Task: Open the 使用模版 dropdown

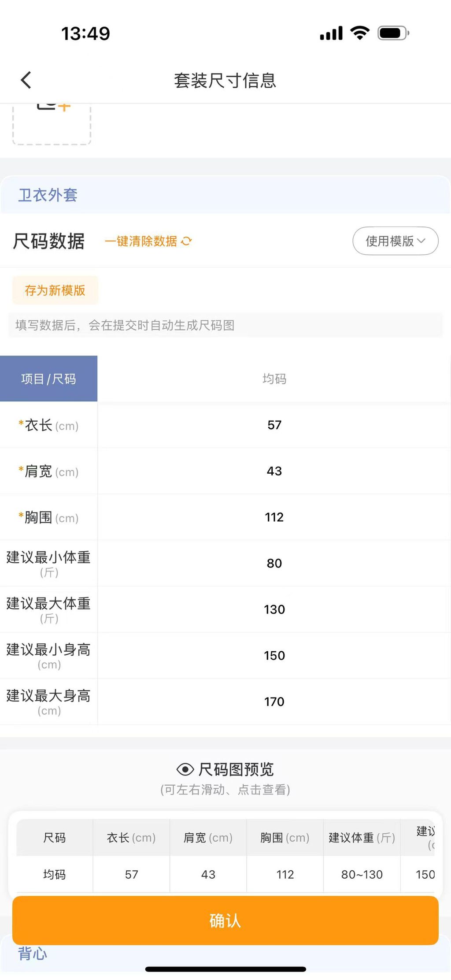Action: (396, 241)
